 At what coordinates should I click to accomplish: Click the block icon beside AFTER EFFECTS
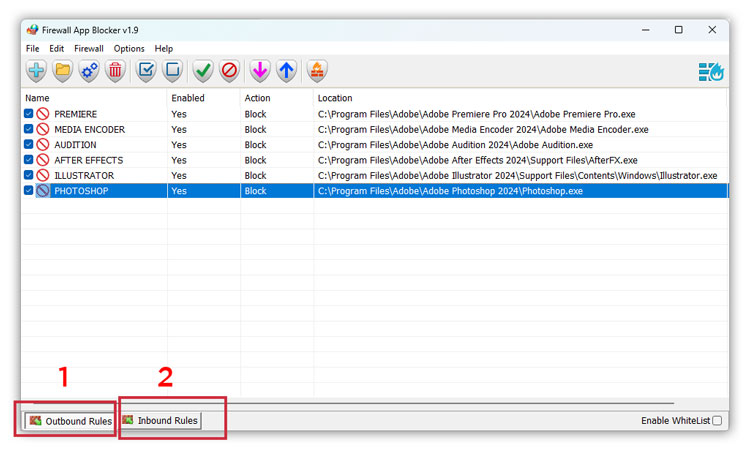43,160
